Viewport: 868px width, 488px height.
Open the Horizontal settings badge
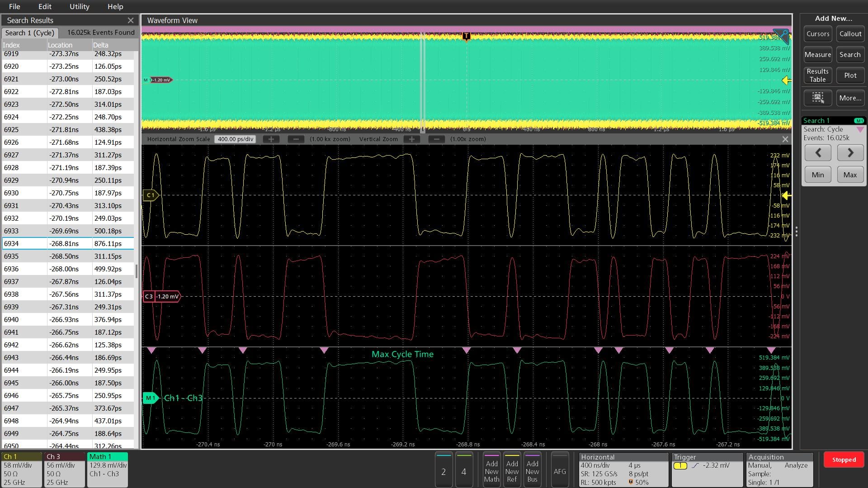(623, 469)
